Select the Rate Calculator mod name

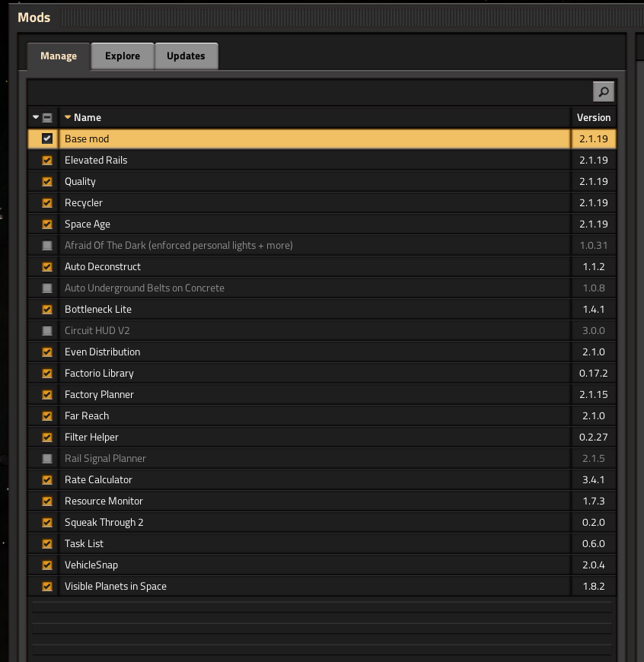click(x=98, y=479)
